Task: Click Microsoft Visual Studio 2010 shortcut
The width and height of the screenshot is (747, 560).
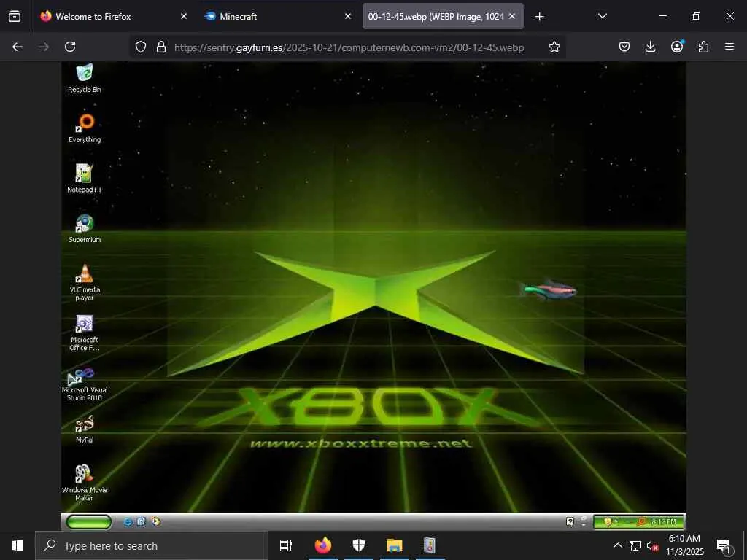Action: point(85,384)
